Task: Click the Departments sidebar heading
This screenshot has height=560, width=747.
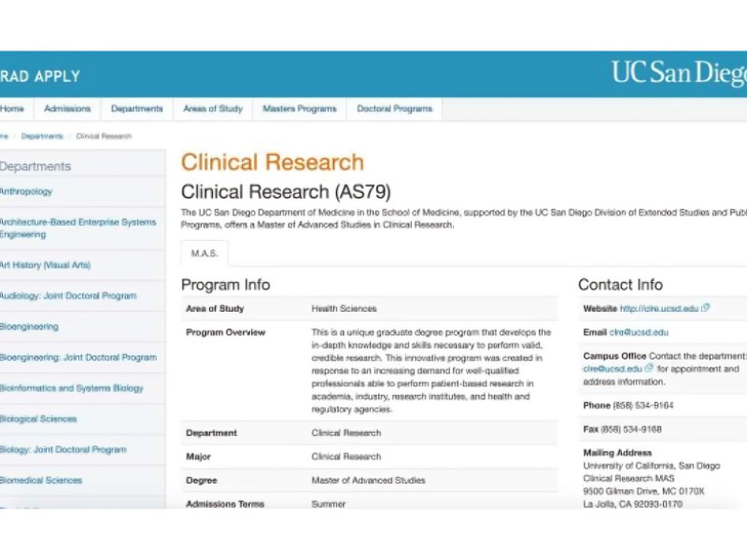Action: coord(35,166)
